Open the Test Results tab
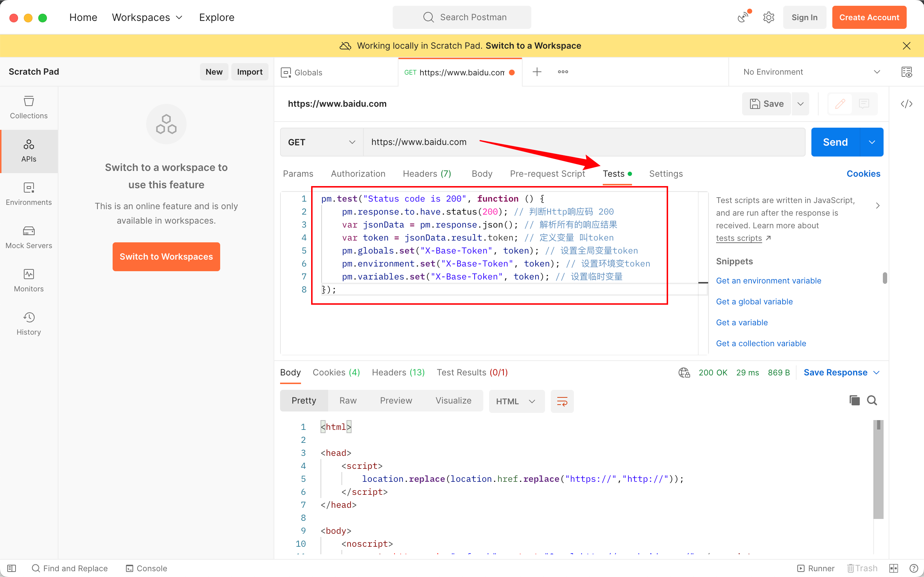The image size is (924, 577). point(472,373)
